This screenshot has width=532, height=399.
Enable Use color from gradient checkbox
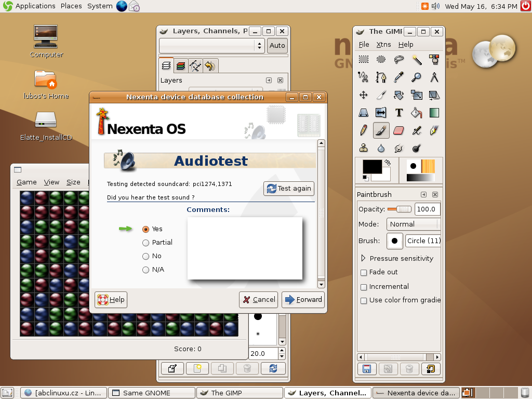click(x=364, y=301)
